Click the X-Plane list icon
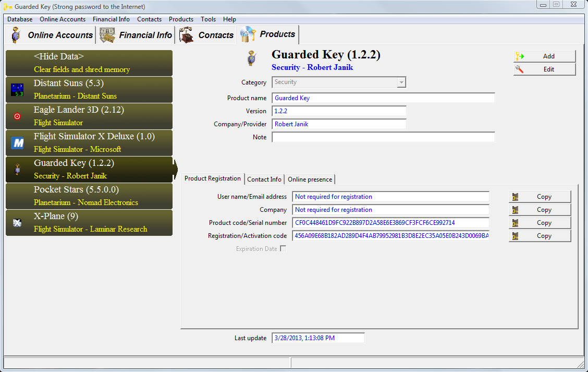This screenshot has height=372, width=588. click(17, 223)
